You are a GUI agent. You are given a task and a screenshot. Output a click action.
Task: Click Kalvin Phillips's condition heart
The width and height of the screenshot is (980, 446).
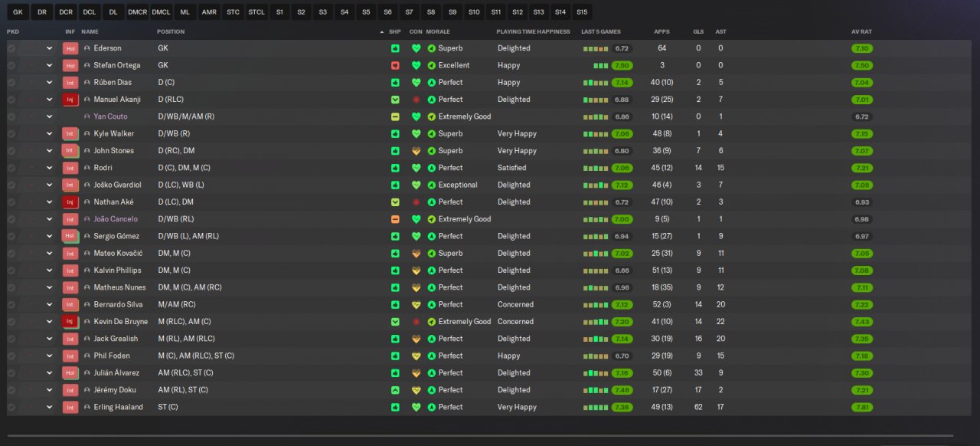pyautogui.click(x=416, y=271)
